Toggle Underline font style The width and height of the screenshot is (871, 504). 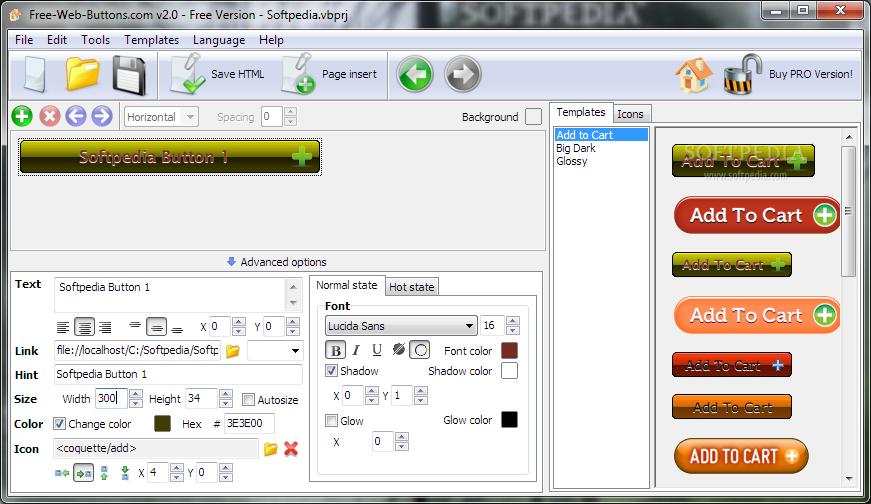pyautogui.click(x=377, y=350)
